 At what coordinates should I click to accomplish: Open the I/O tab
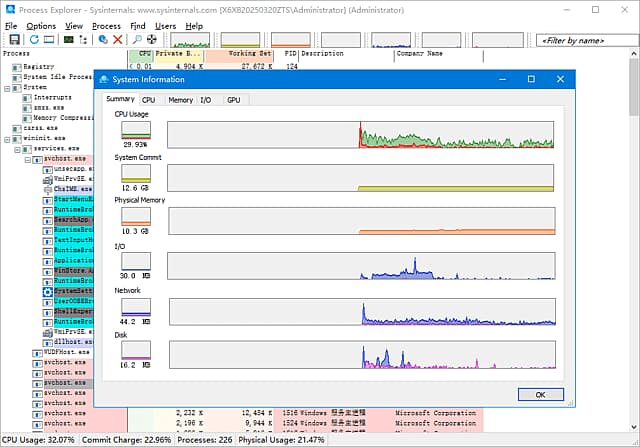205,100
